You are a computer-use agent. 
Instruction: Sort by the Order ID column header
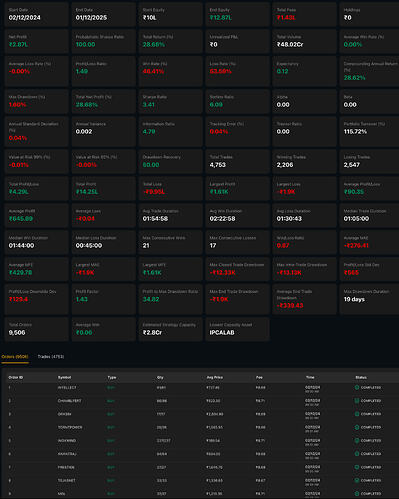click(x=15, y=377)
